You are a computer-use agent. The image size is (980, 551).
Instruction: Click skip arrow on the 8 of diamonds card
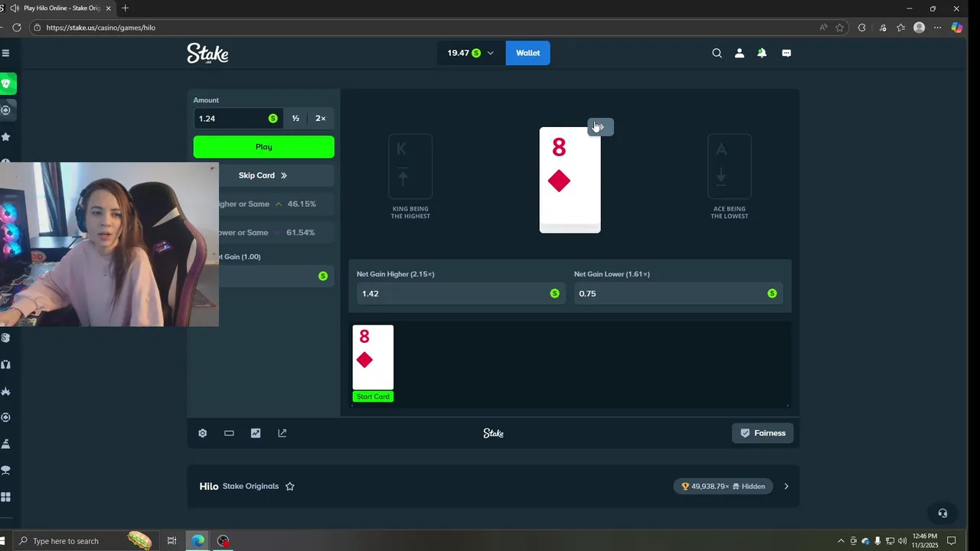coord(600,127)
